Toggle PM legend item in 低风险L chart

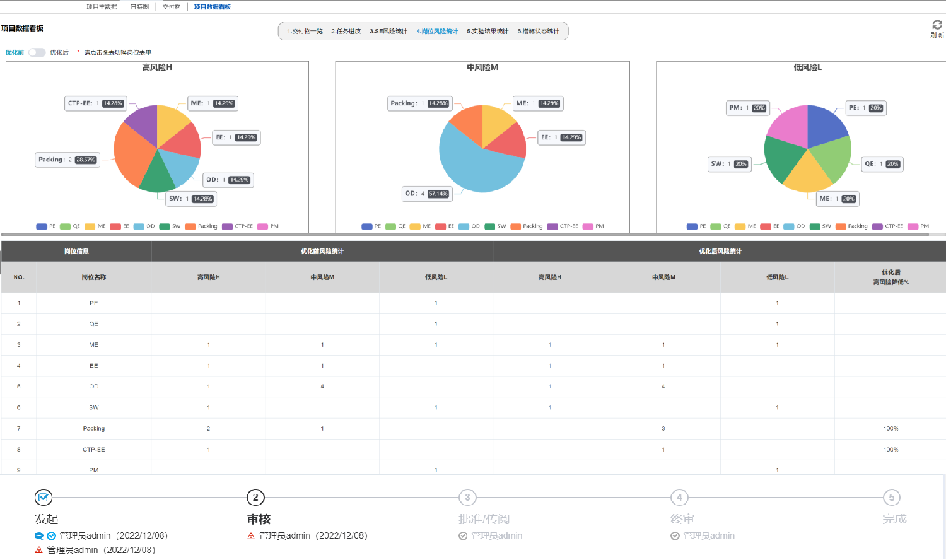(x=918, y=226)
